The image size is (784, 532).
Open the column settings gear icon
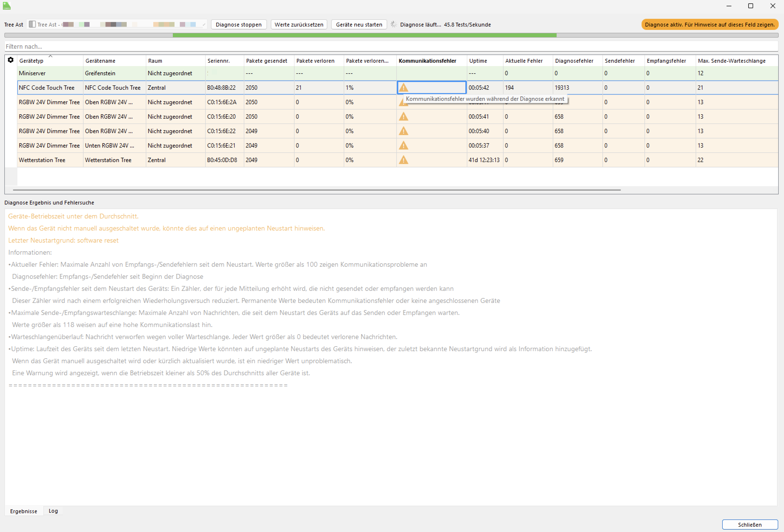coord(10,60)
